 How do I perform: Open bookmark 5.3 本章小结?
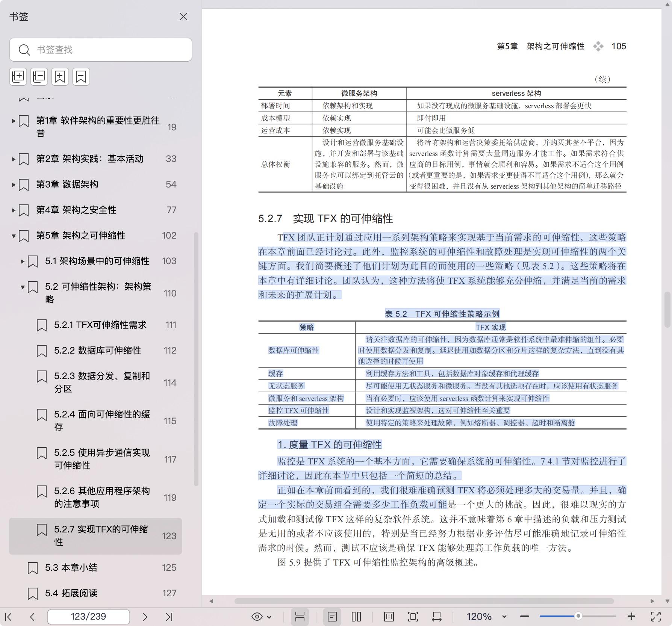click(x=71, y=568)
